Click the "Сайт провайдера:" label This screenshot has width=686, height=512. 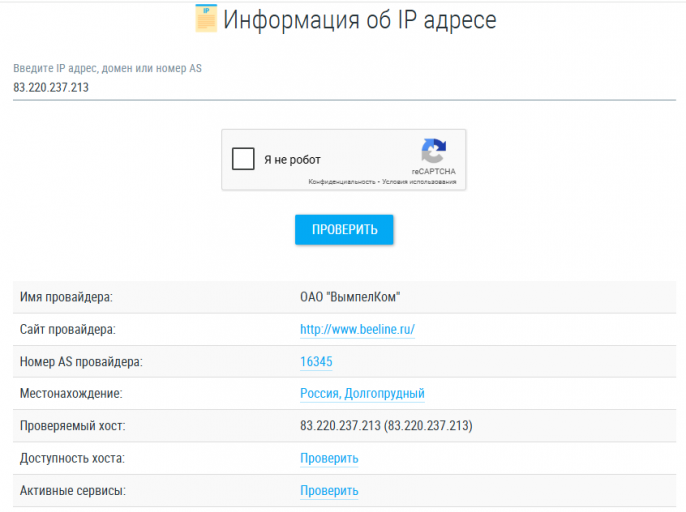tap(68, 330)
